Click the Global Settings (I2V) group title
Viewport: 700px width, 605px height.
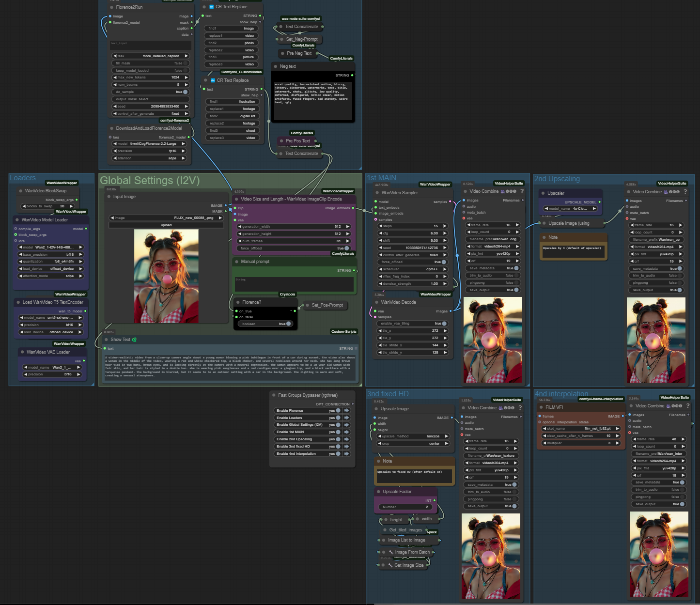tap(150, 181)
